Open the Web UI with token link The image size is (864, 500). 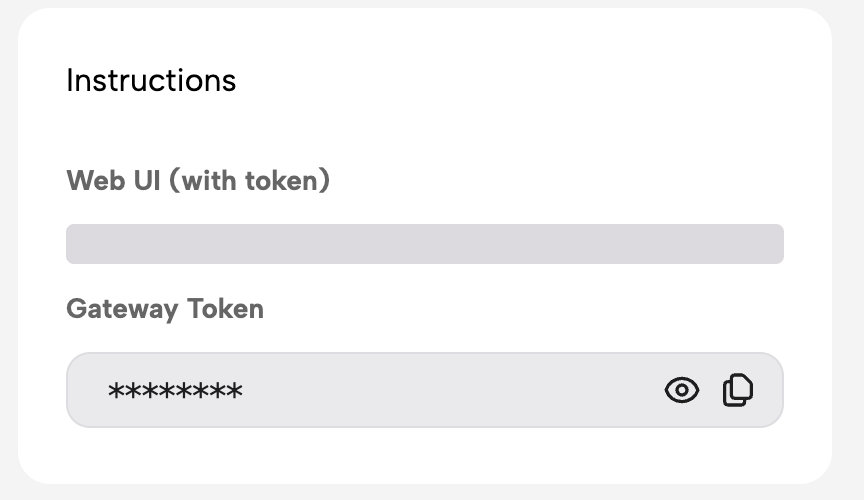point(424,244)
